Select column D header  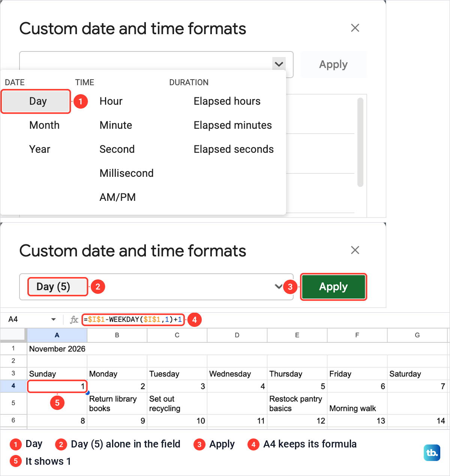coord(237,335)
